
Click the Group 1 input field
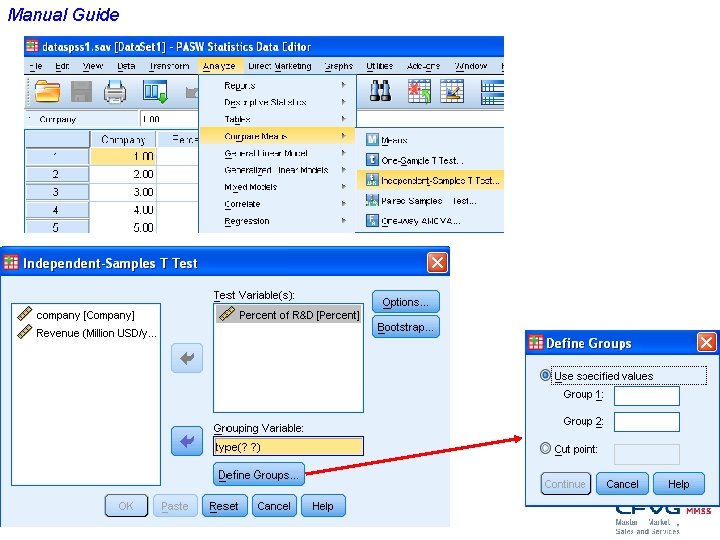tap(647, 395)
